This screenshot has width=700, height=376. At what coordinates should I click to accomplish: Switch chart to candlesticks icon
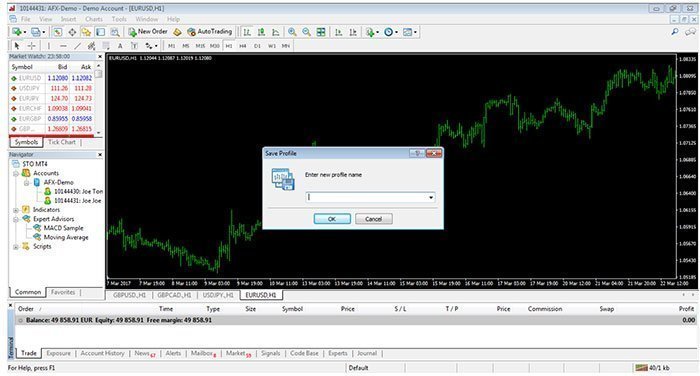pyautogui.click(x=261, y=32)
